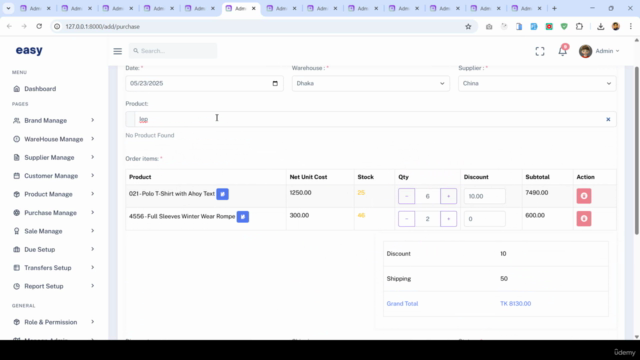Click the Sale Manage icon
Image resolution: width=640 pixels, height=360 pixels.
pyautogui.click(x=16, y=231)
